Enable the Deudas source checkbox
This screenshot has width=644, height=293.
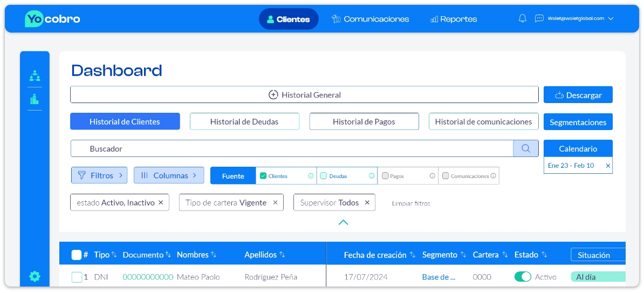click(324, 176)
